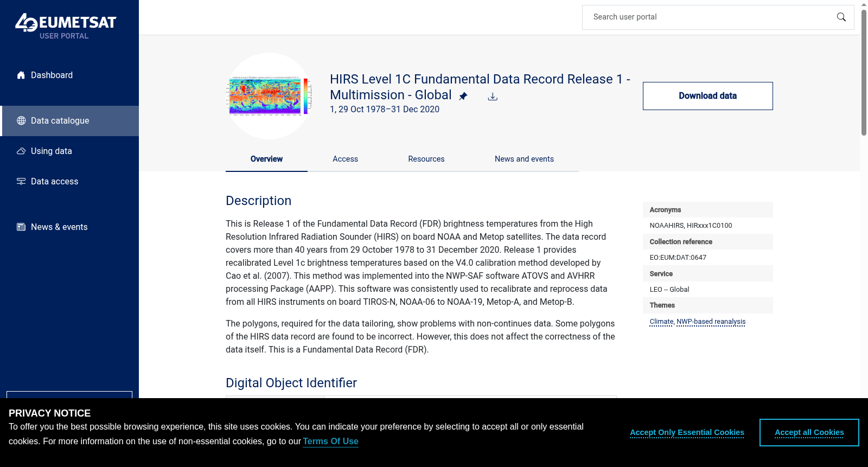
Task: Follow the NWP-based reanalysis theme link
Action: coord(711,322)
